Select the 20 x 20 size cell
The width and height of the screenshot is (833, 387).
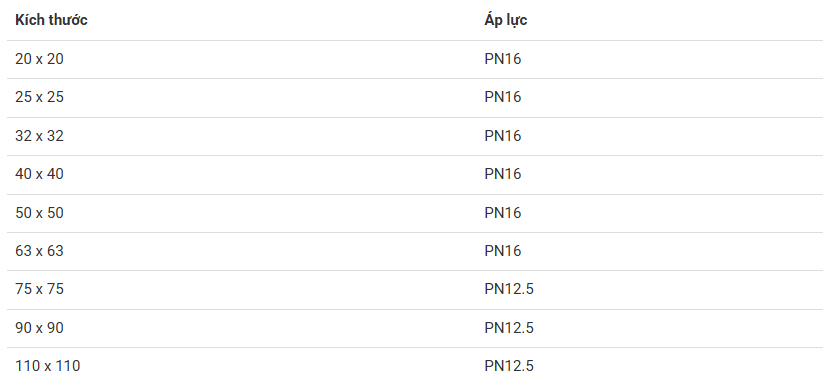[39, 59]
